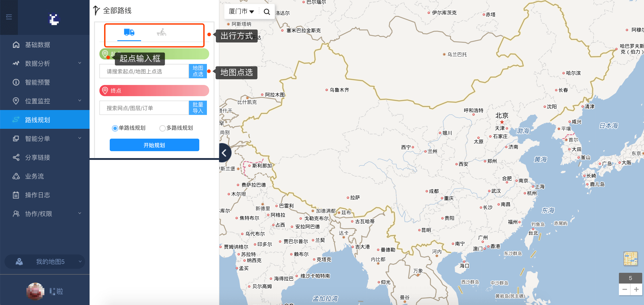Expand 位置监控 submenu chevron
This screenshot has width=644, height=305.
(80, 101)
